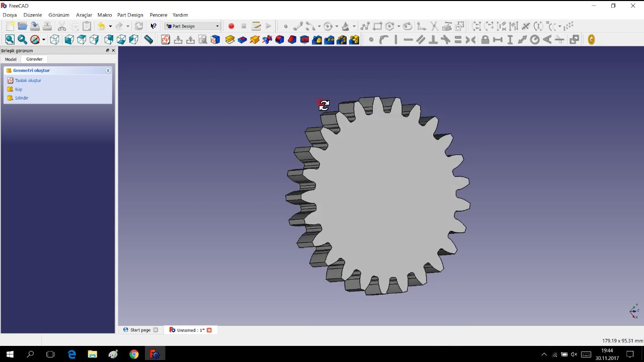644x362 pixels.
Task: Start macro recording with the red circle
Action: (231, 26)
